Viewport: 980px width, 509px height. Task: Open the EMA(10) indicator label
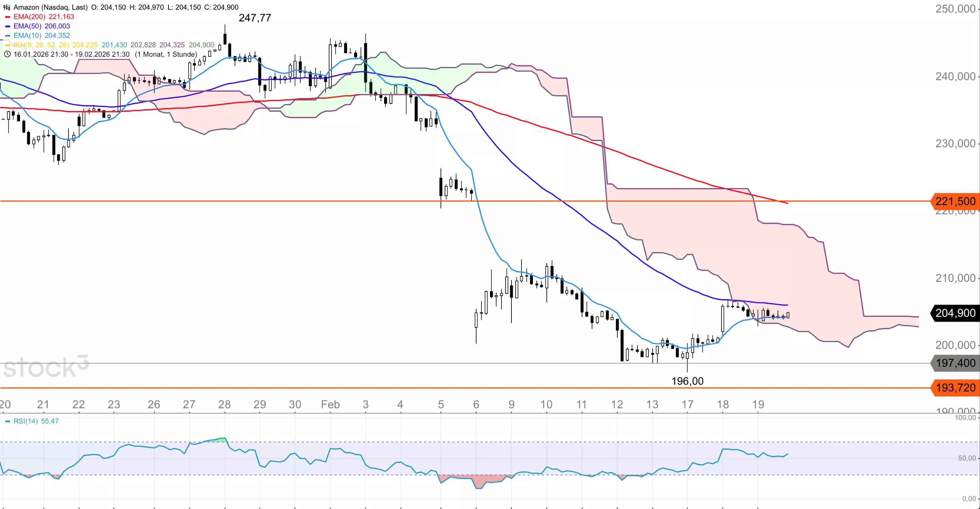(27, 36)
